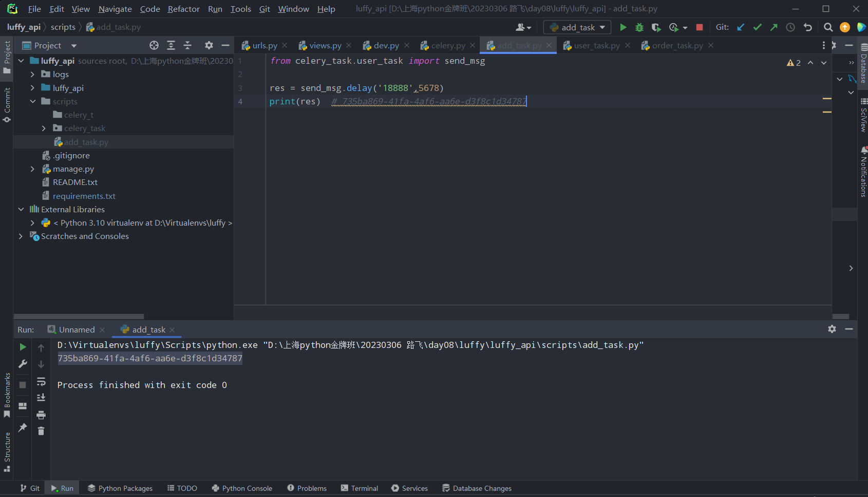
Task: Rerun add_task in Run panel
Action: (23, 347)
